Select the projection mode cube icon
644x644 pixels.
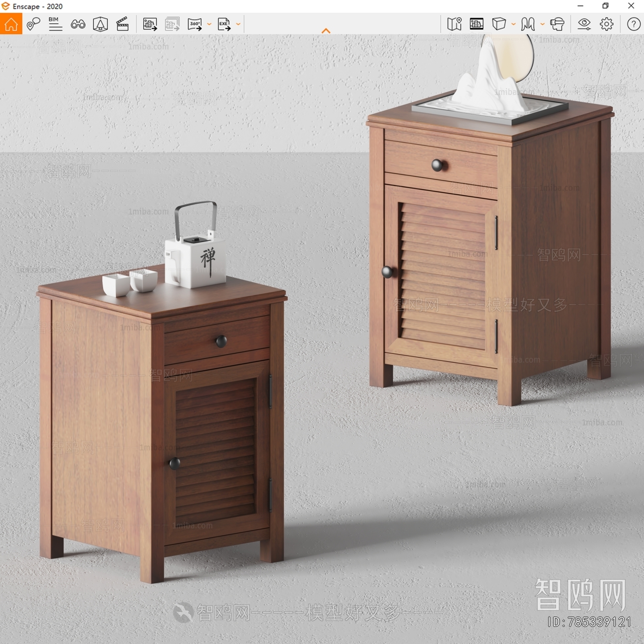[x=499, y=24]
